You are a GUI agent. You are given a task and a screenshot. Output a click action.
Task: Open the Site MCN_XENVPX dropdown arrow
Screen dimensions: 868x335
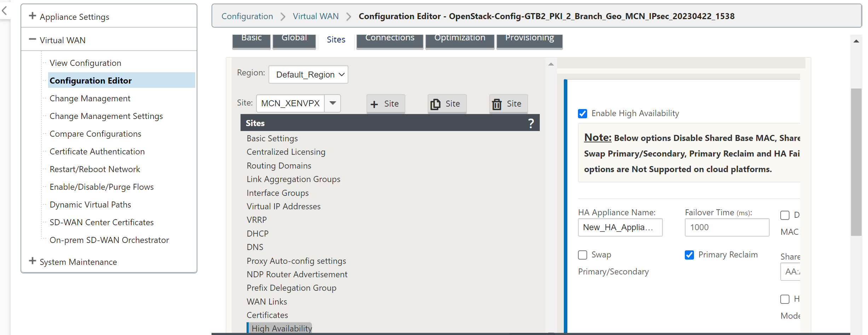(x=332, y=103)
